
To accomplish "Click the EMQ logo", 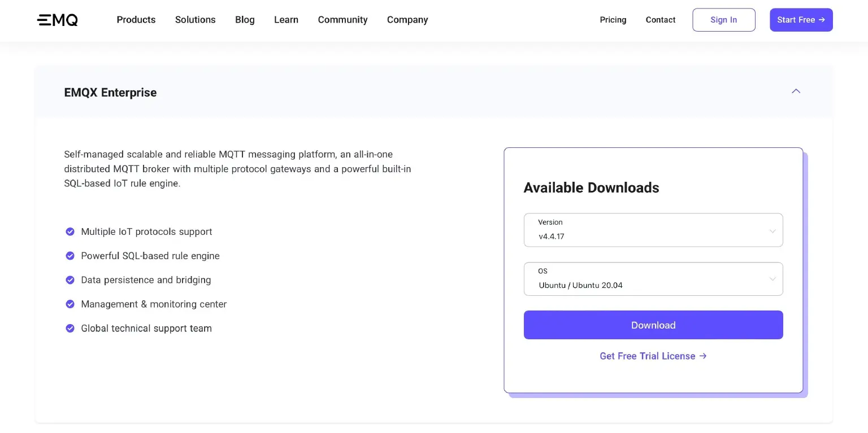I will [57, 20].
